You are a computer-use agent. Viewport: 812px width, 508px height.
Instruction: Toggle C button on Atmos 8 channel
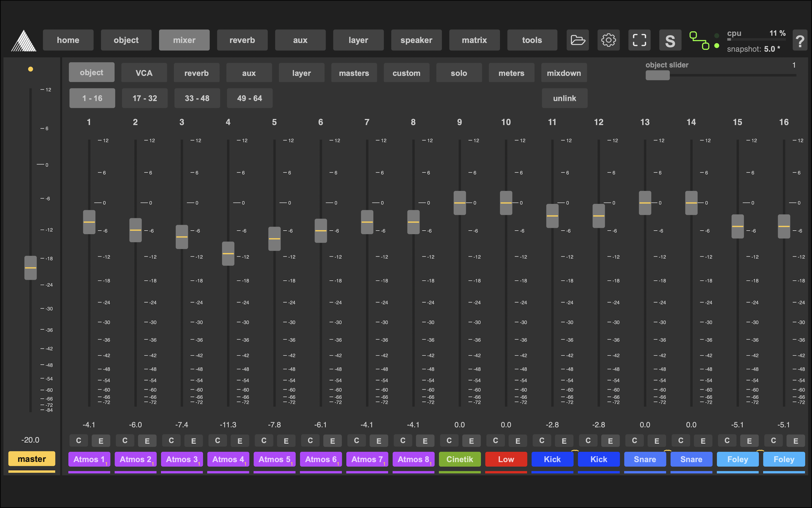click(x=403, y=441)
